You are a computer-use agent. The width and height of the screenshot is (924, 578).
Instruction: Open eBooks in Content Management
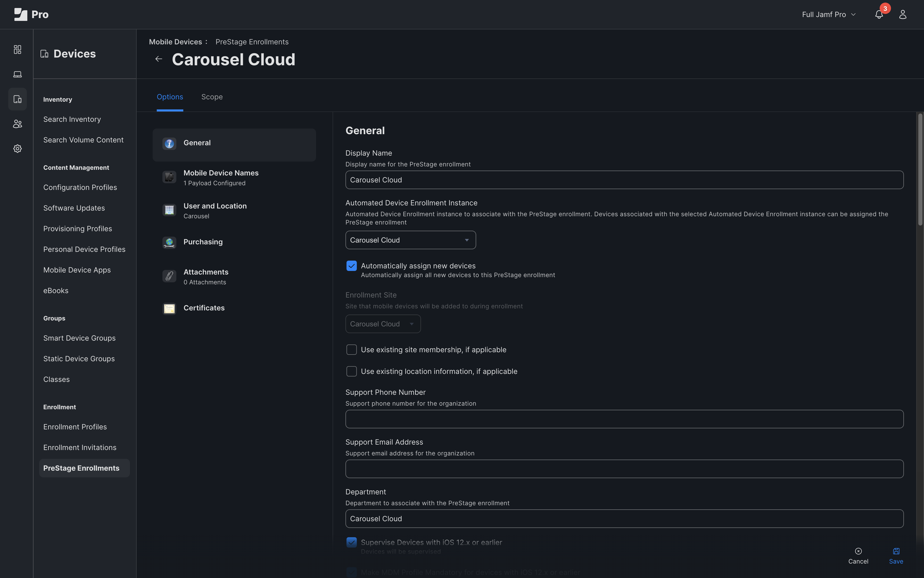tap(56, 291)
